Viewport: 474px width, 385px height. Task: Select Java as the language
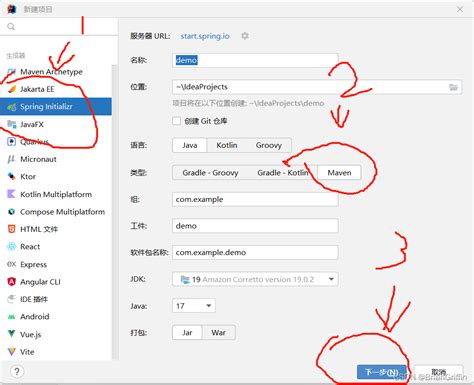(190, 145)
